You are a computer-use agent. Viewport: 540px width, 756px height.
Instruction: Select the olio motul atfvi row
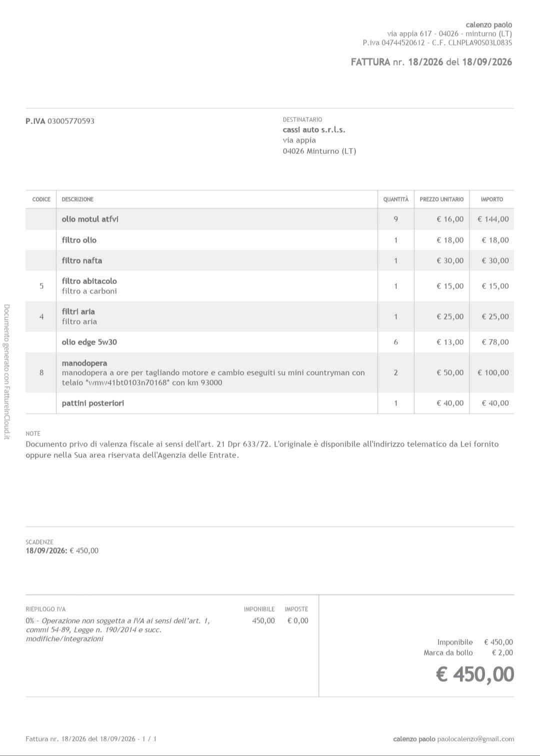pyautogui.click(x=269, y=219)
